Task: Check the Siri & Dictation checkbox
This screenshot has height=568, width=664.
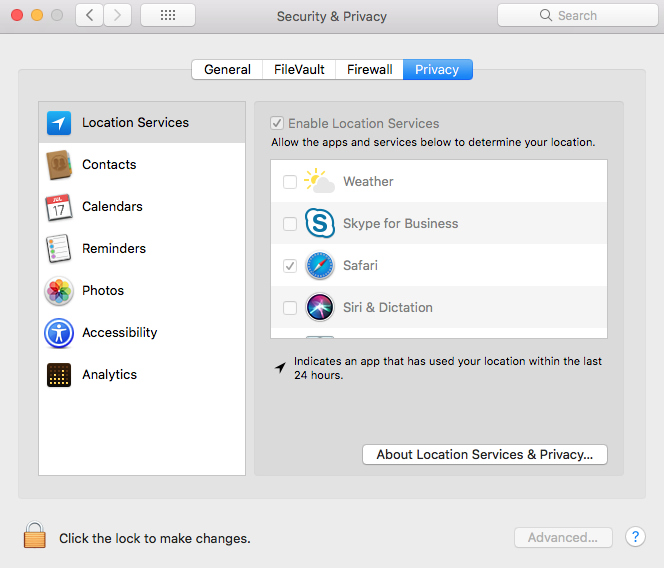Action: point(290,308)
